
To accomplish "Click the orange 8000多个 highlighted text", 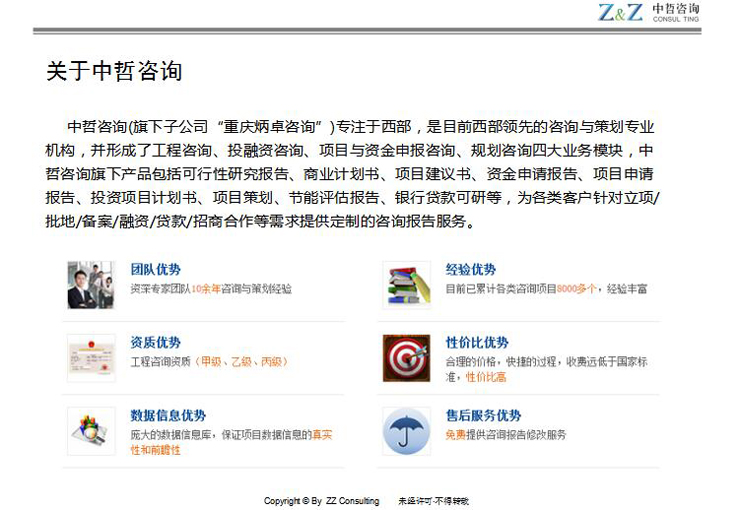I will click(577, 289).
